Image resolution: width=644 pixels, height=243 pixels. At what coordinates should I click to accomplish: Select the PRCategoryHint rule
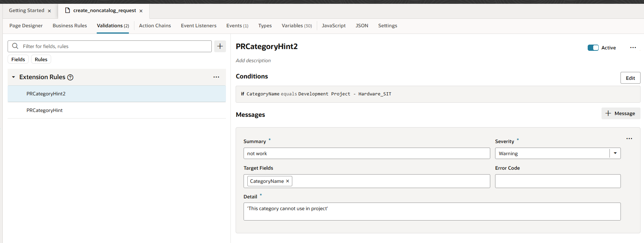click(x=117, y=110)
